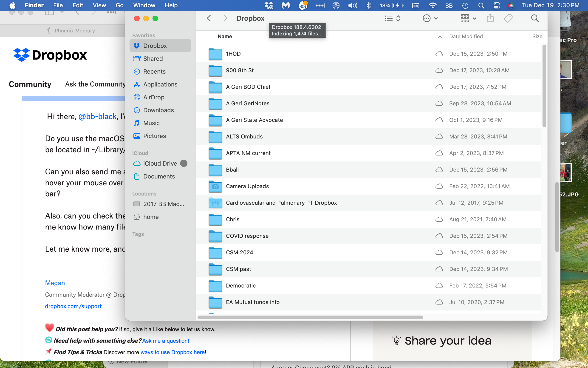Open dropbox.com/support link
Image resolution: width=588 pixels, height=368 pixels.
73,306
